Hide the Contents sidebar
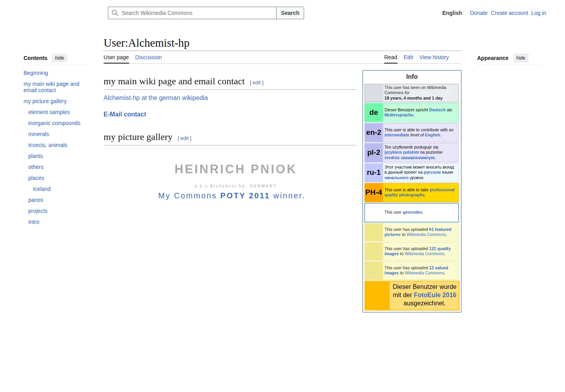This screenshot has width=565, height=392. (60, 58)
